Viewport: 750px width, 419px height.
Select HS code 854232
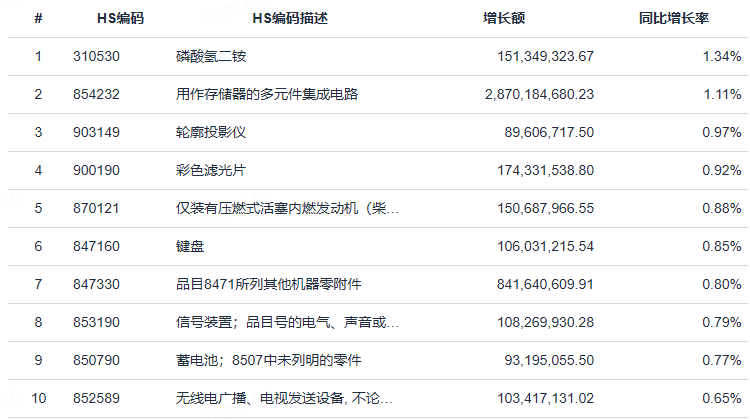click(96, 94)
